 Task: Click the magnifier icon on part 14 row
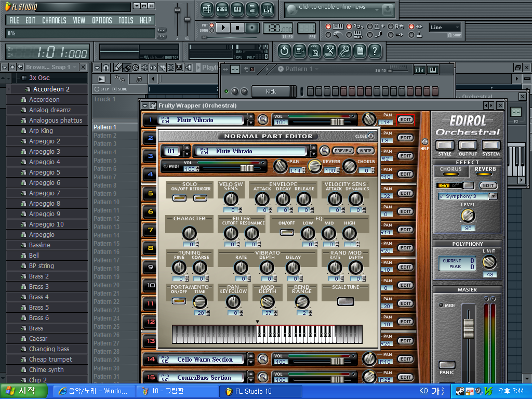tap(262, 359)
